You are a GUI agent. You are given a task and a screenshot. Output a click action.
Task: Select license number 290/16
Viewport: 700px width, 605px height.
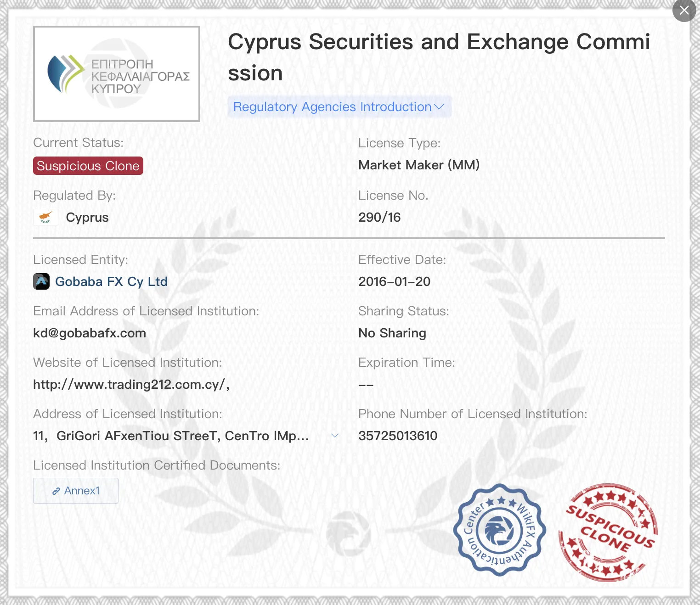(379, 217)
